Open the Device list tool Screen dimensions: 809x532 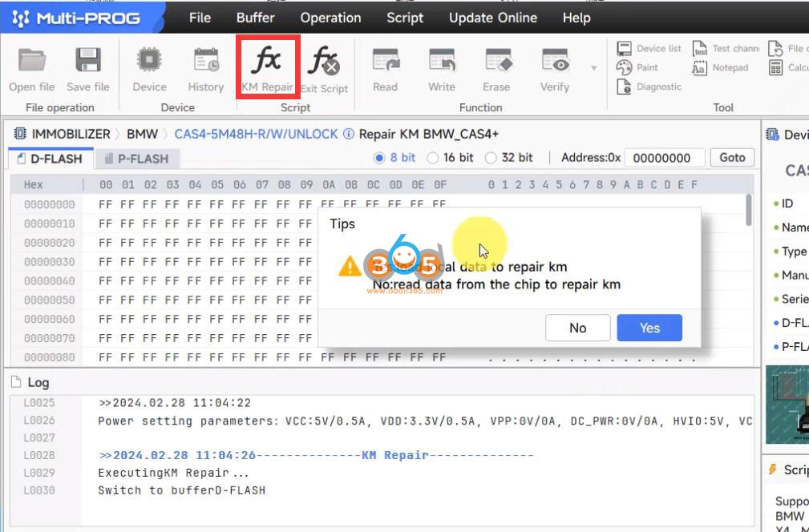click(649, 48)
